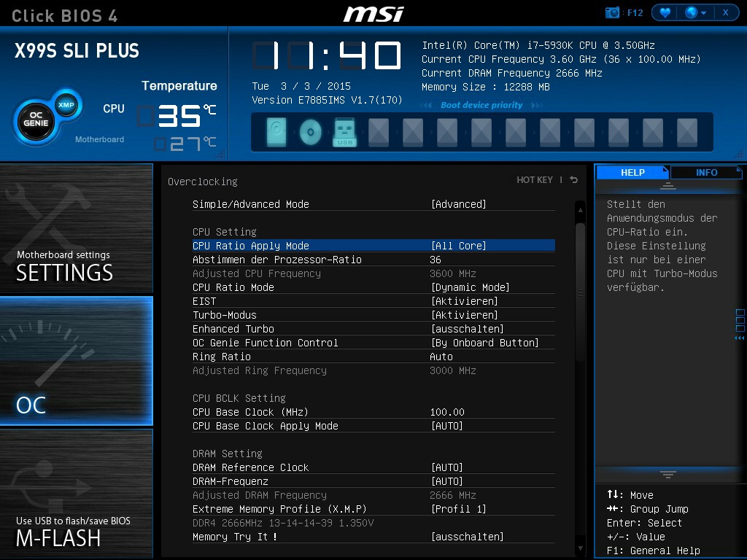
Task: Edit the CPU Base Clock (MHz) value
Action: (373, 412)
